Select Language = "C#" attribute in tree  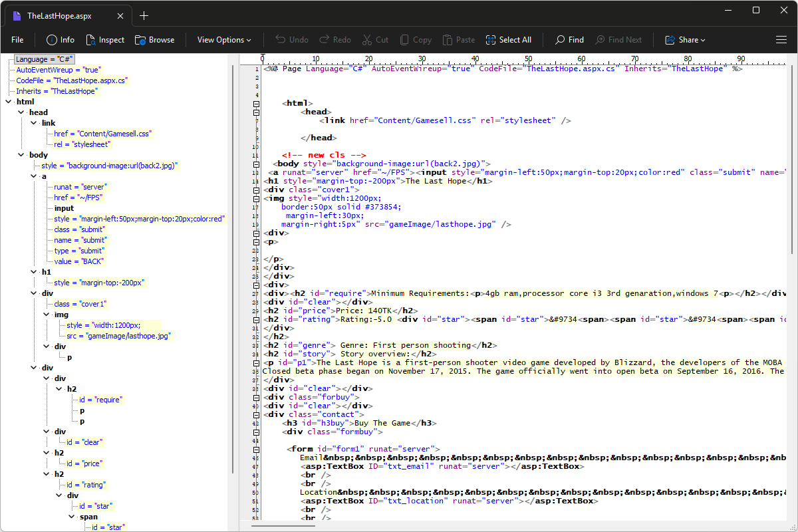tap(45, 59)
